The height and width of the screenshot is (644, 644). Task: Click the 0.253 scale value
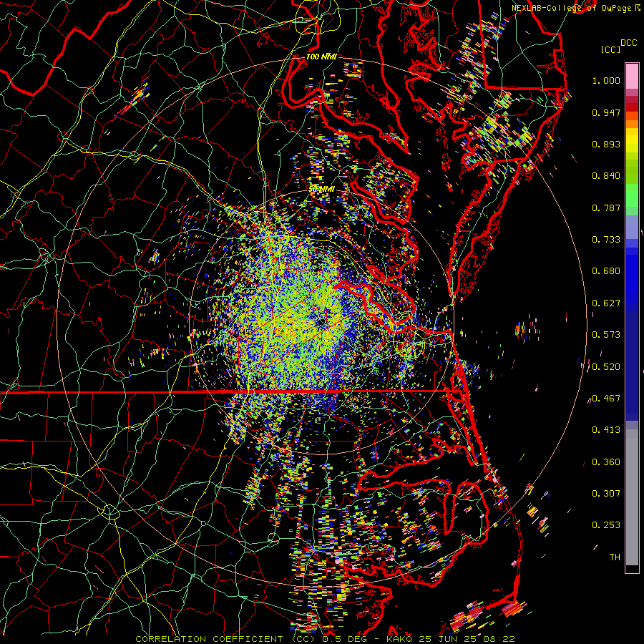pos(606,525)
